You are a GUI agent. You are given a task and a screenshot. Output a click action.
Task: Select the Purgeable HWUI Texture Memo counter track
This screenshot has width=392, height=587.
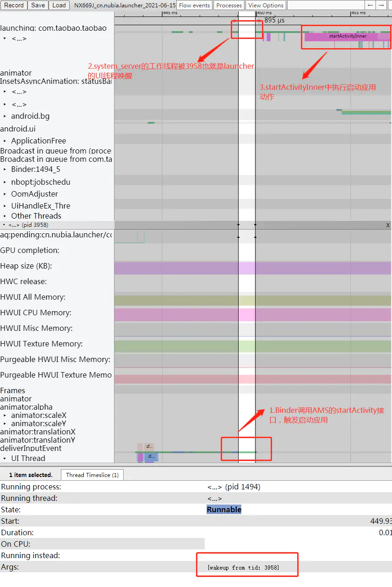[252, 379]
